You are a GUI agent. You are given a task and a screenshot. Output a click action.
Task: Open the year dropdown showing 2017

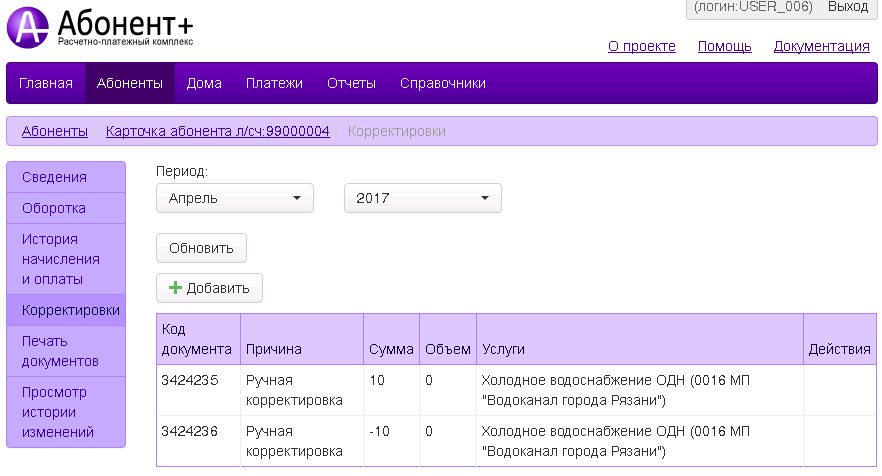[422, 198]
